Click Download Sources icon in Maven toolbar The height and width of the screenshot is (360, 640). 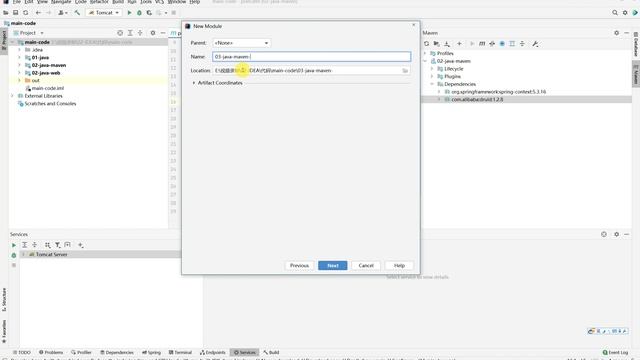[447, 44]
